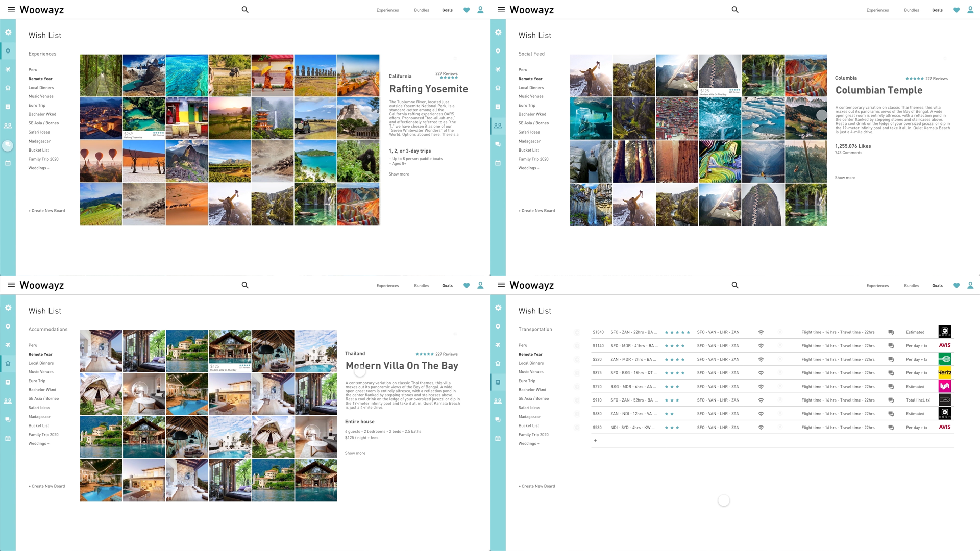The height and width of the screenshot is (551, 980).
Task: Click Show more under Columbian Temple
Action: pos(845,178)
